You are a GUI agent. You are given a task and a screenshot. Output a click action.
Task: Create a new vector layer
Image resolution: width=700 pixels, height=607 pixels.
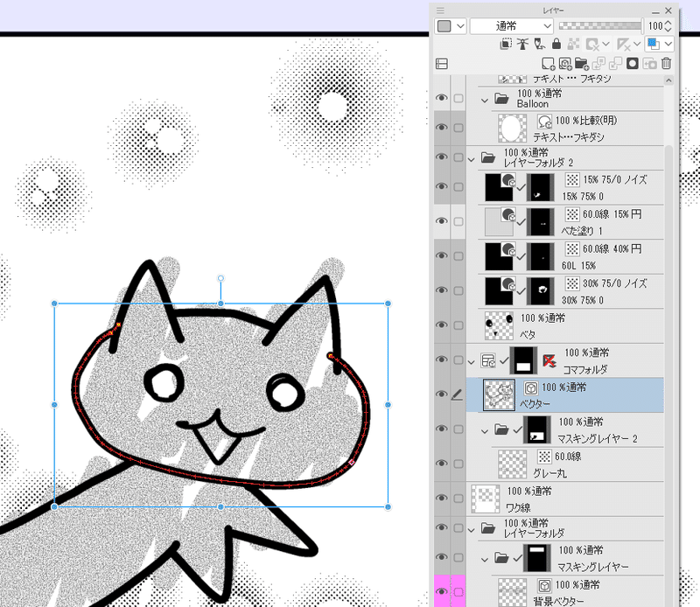click(565, 63)
